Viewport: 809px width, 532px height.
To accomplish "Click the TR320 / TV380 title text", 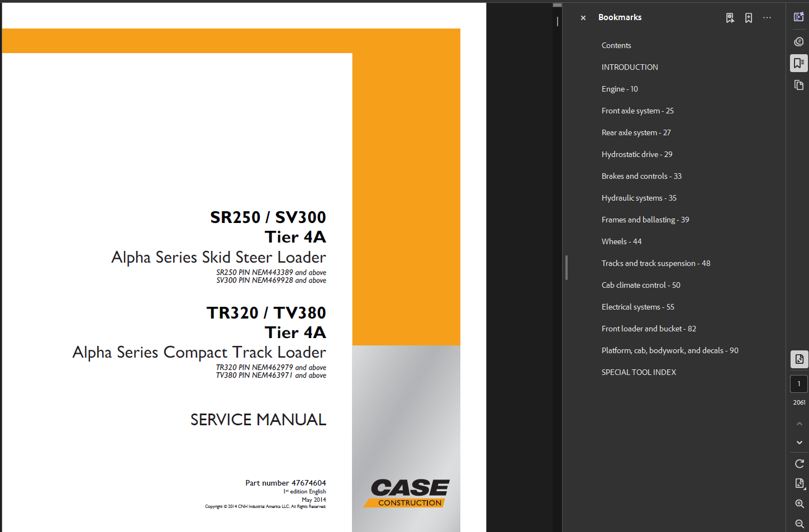I will pos(266,312).
